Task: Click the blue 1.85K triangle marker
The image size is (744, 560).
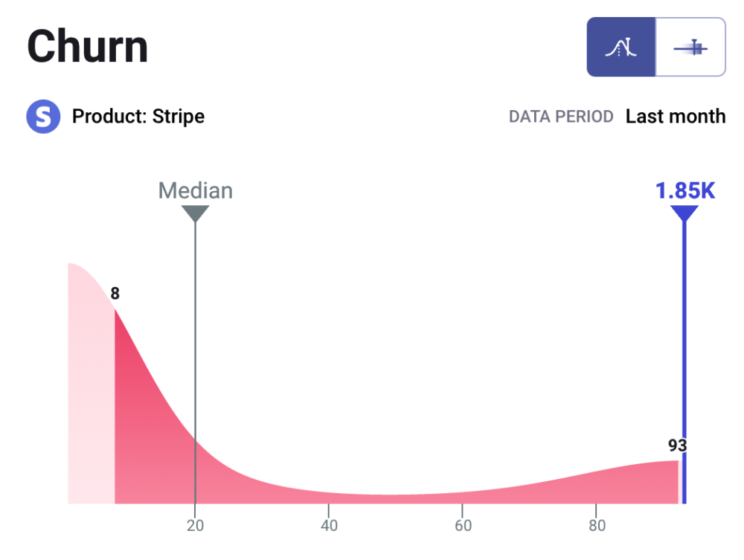Action: pos(684,213)
